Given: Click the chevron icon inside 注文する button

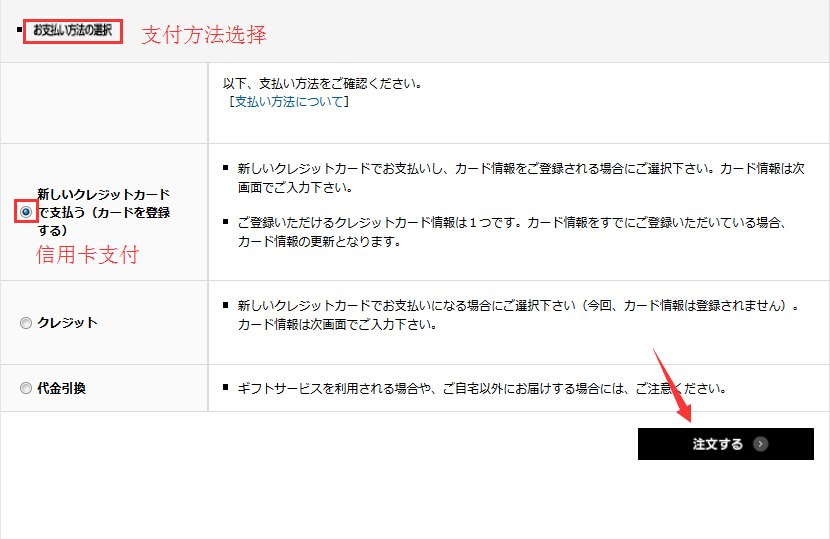Looking at the screenshot, I should pos(761,444).
